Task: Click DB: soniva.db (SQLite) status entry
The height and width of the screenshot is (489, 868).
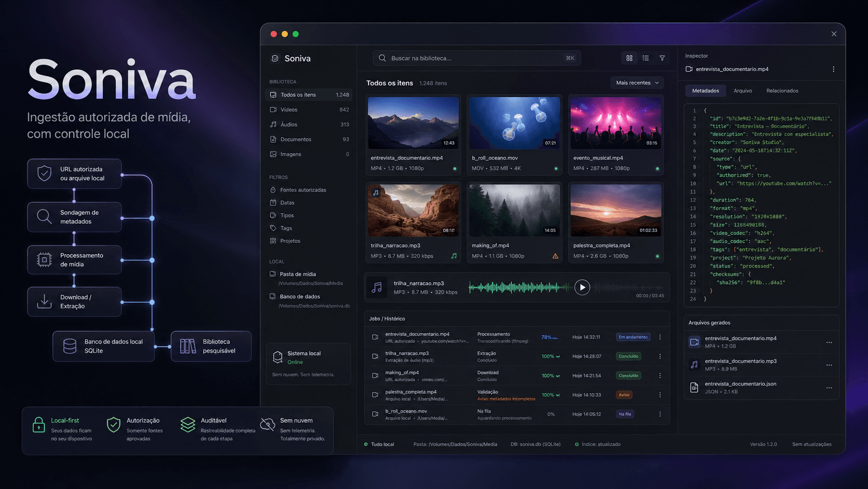Action: point(535,444)
